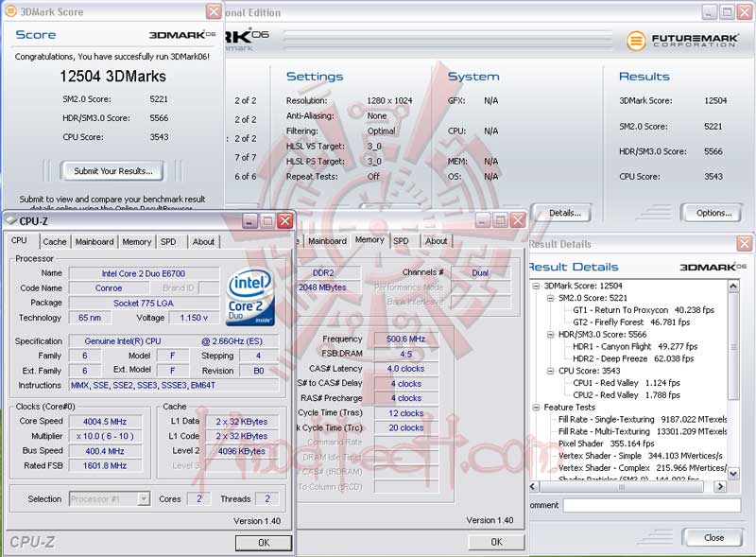Select GT2 - Firefly Forest result

pyautogui.click(x=631, y=322)
